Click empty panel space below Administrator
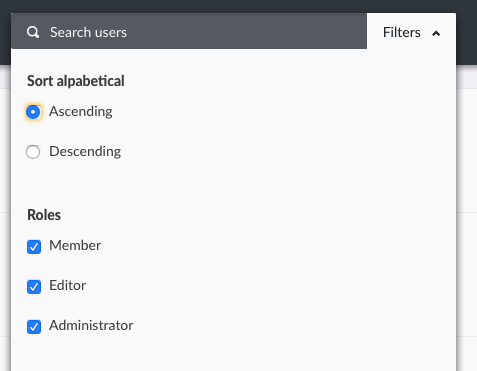This screenshot has height=371, width=477. [233, 355]
